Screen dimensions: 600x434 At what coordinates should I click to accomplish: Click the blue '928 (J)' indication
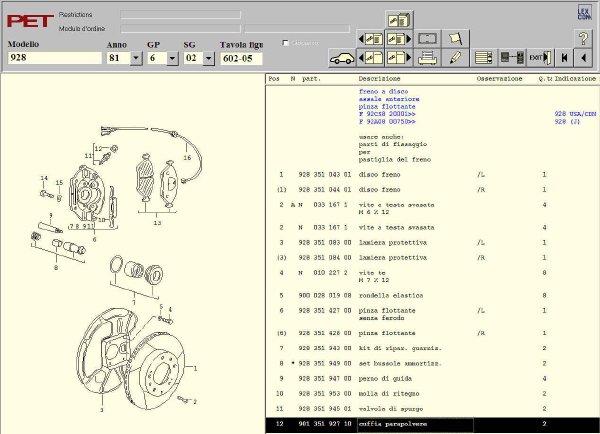tap(567, 121)
